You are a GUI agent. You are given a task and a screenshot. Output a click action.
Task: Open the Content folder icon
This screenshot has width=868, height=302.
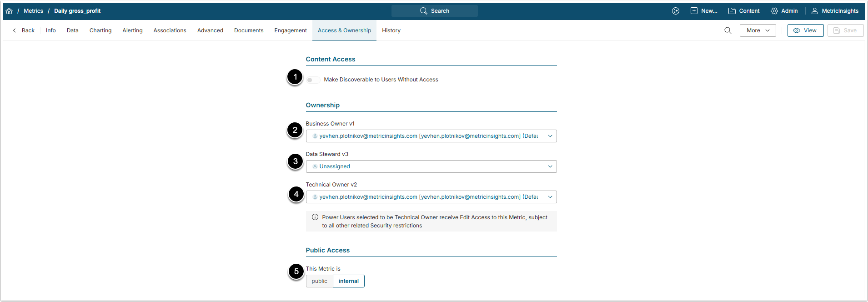point(732,11)
